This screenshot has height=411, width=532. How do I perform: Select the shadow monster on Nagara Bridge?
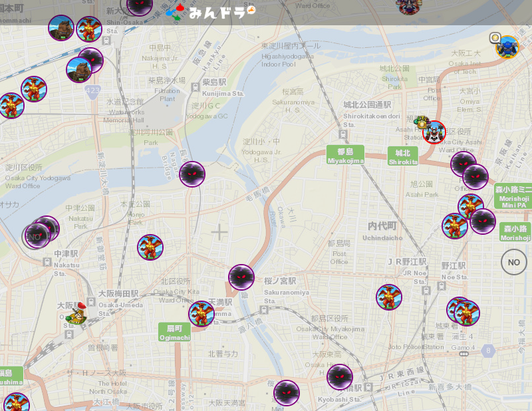[192, 174]
